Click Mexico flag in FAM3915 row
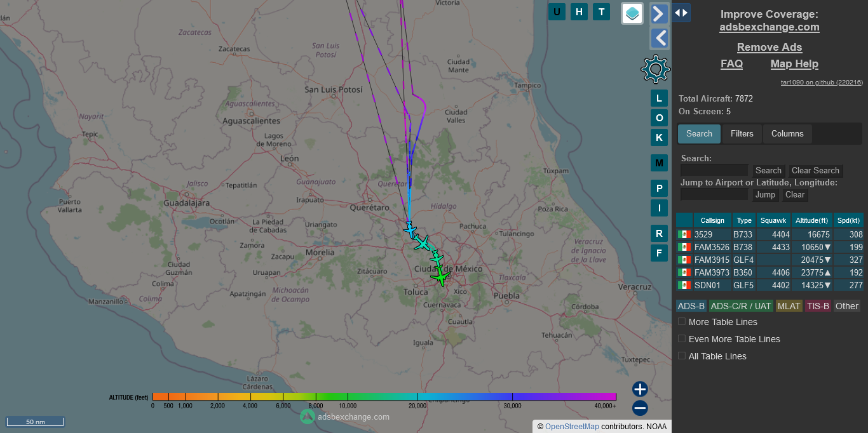 pos(684,260)
